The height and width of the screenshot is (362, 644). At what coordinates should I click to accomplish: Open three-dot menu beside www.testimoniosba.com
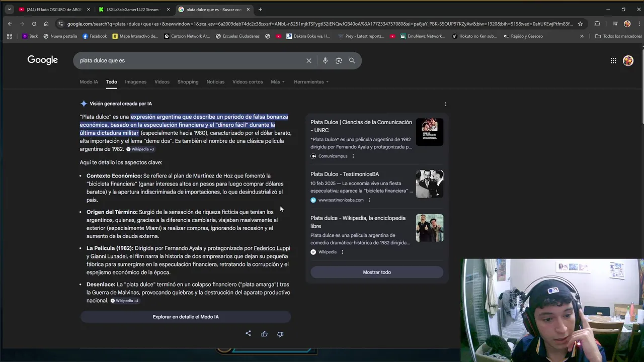[369, 200]
